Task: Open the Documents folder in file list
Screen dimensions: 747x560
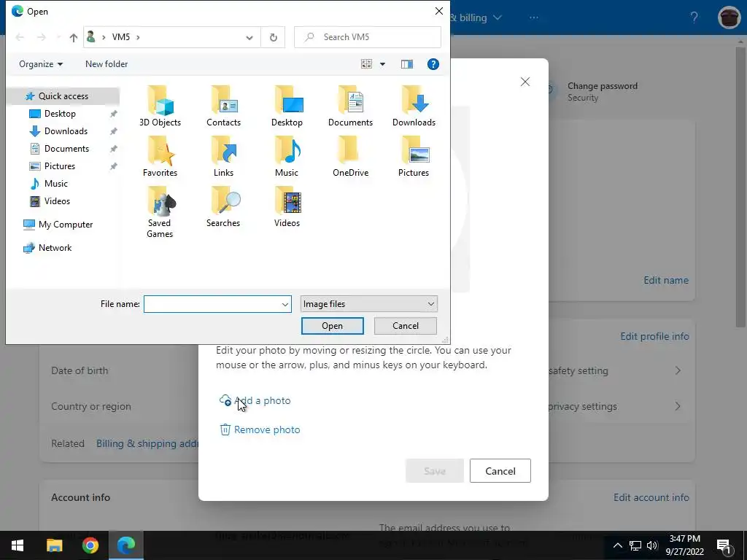Action: pos(350,106)
